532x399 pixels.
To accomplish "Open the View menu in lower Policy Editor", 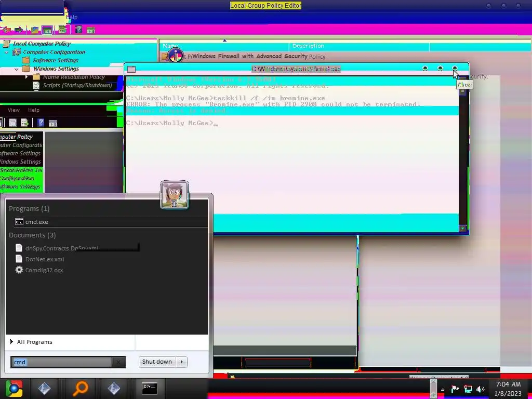I will (x=14, y=110).
